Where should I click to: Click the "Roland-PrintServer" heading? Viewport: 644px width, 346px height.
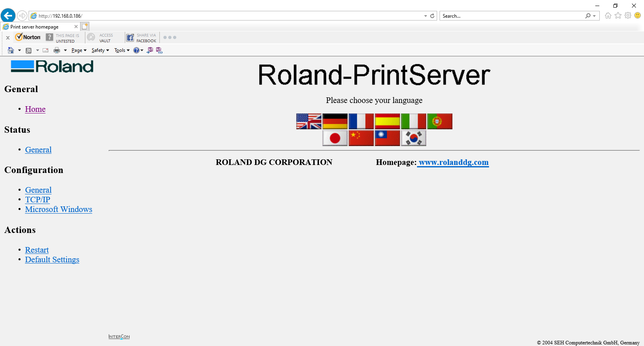click(374, 75)
